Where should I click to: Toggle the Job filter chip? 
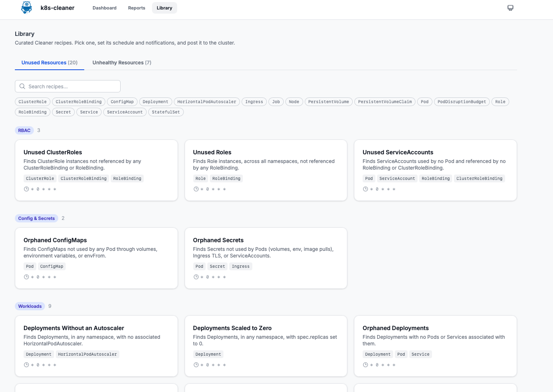(x=276, y=102)
